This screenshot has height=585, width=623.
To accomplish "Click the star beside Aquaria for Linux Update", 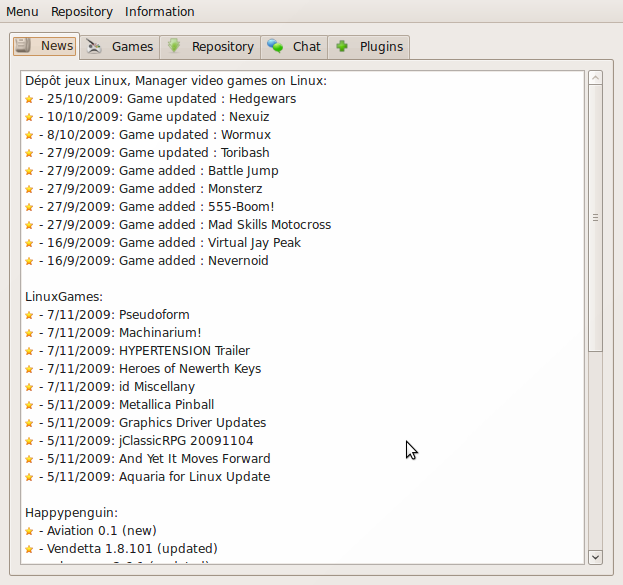I will (29, 477).
